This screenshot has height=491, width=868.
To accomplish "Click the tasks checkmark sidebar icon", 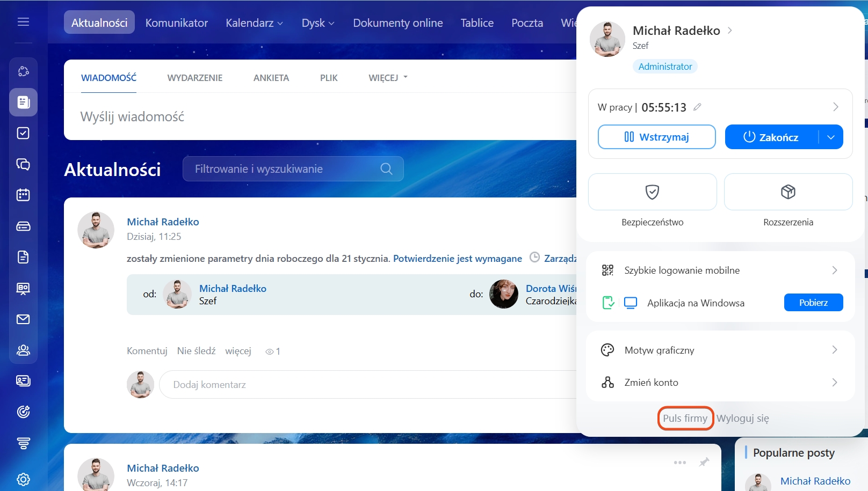I will [x=23, y=133].
